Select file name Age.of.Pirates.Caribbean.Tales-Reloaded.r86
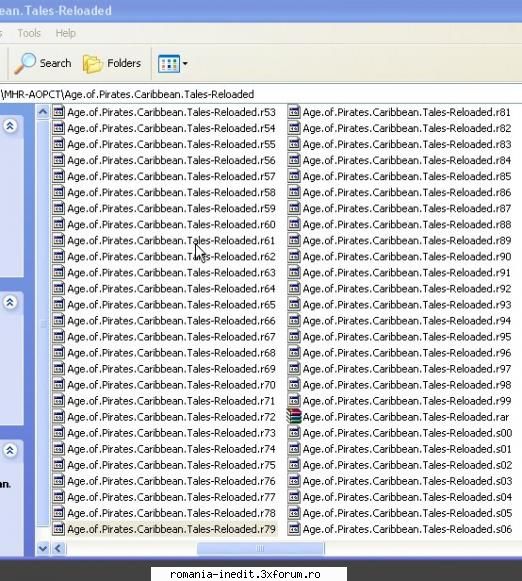 [407, 192]
